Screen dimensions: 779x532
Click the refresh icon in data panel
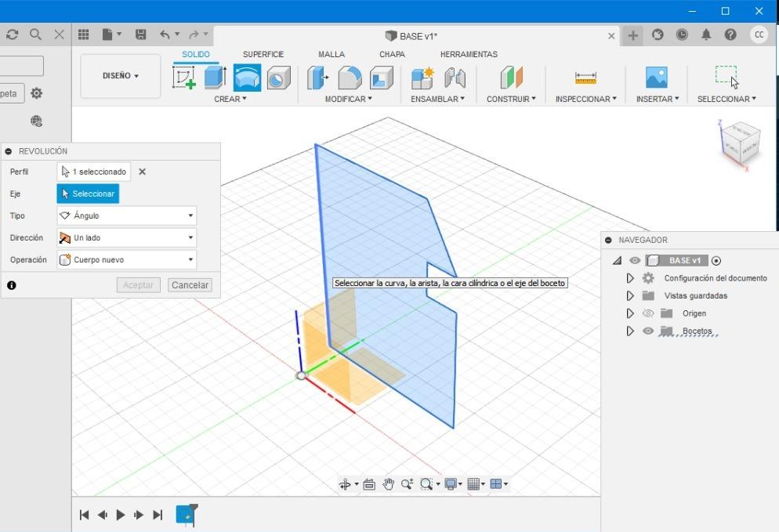click(12, 34)
